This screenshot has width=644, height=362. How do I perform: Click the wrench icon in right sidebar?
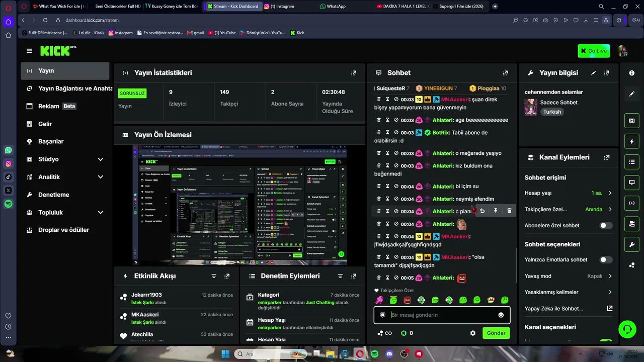point(632,244)
